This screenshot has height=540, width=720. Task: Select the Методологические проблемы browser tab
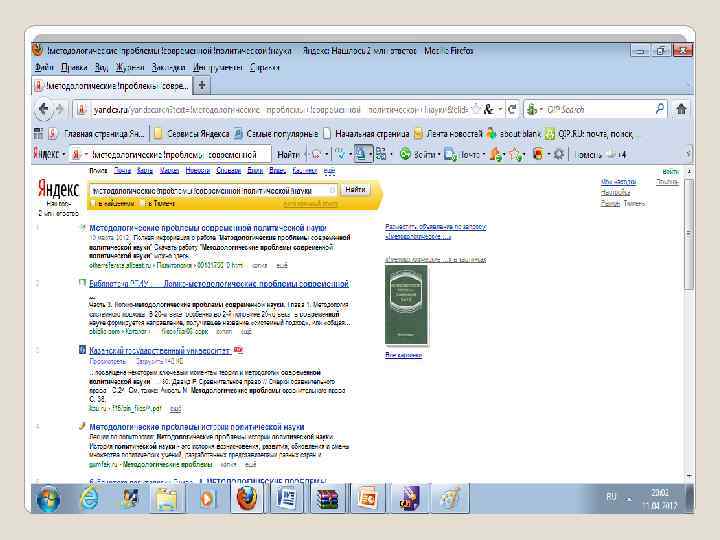click(112, 85)
